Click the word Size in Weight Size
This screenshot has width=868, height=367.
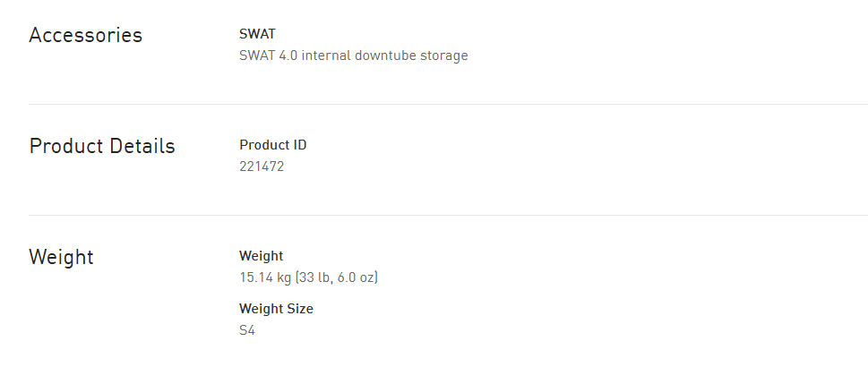298,309
